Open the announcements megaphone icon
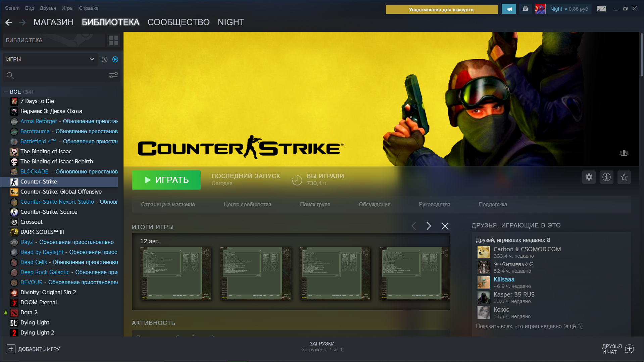The width and height of the screenshot is (644, 362). [508, 9]
